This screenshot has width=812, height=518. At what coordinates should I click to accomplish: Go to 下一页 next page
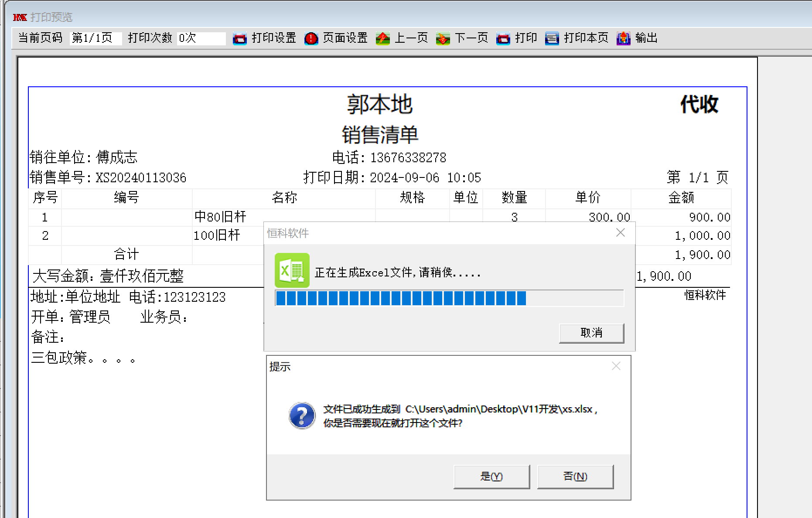point(471,38)
